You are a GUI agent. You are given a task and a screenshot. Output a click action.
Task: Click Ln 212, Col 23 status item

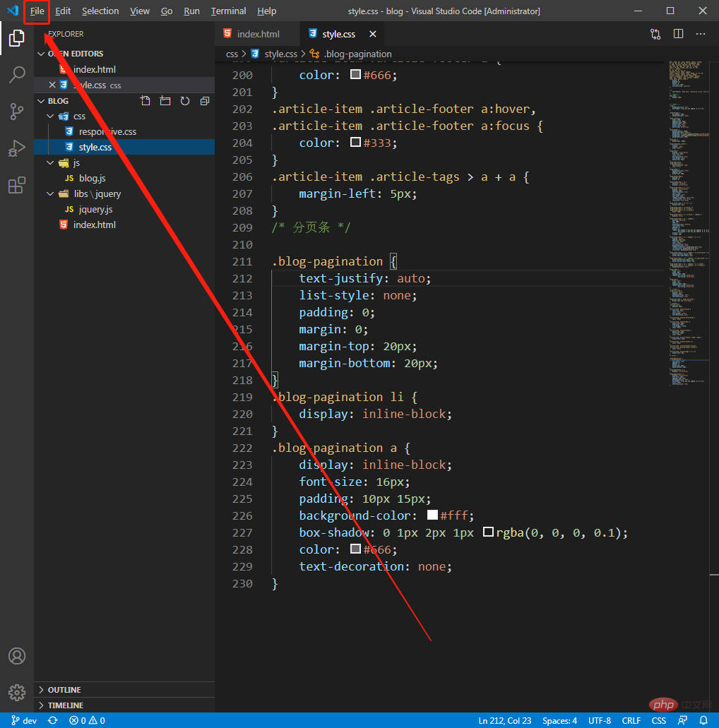pos(505,720)
